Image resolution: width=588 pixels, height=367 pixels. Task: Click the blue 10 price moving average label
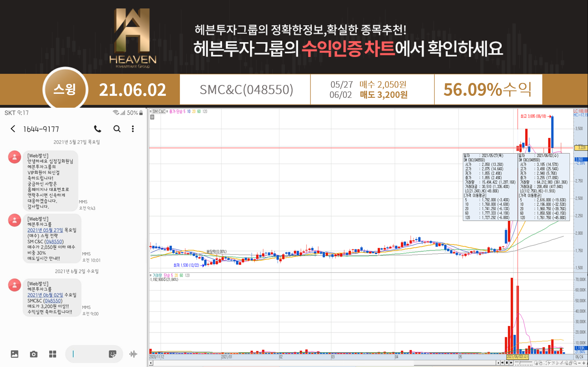click(189, 111)
